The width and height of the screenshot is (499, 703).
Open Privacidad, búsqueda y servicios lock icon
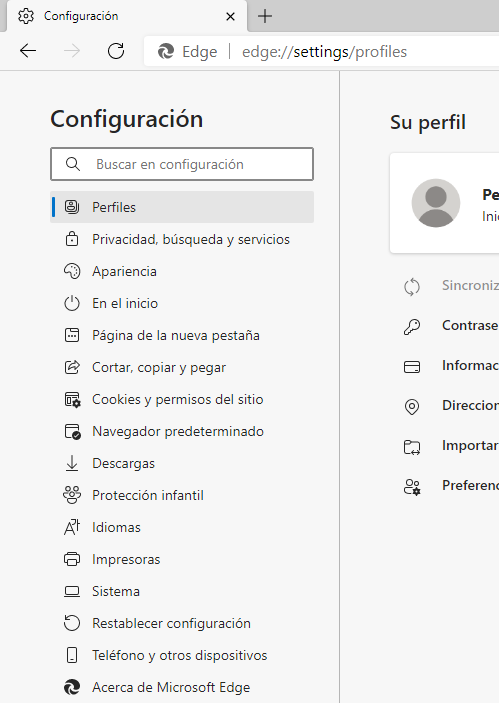tap(72, 239)
